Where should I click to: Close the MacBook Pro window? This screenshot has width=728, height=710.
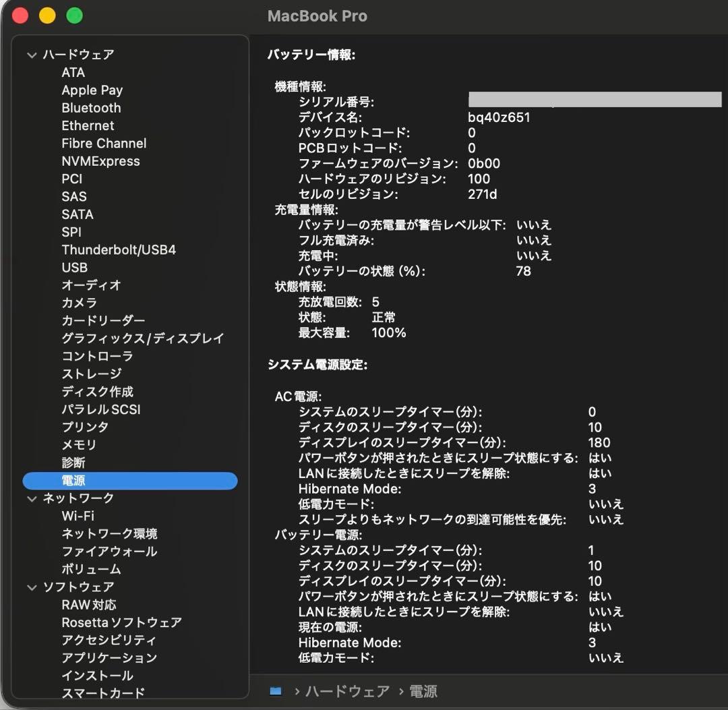(x=20, y=16)
